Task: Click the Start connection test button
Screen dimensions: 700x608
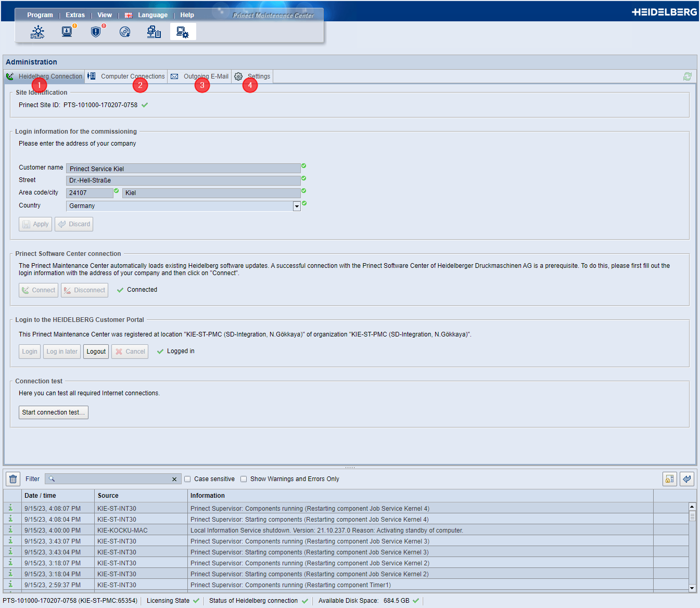Action: click(x=54, y=412)
